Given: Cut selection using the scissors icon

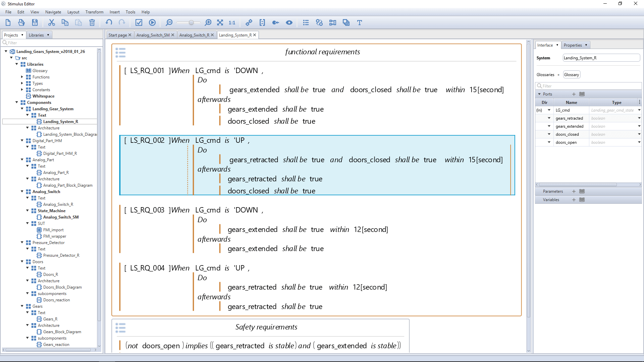Looking at the screenshot, I should click(51, 22).
